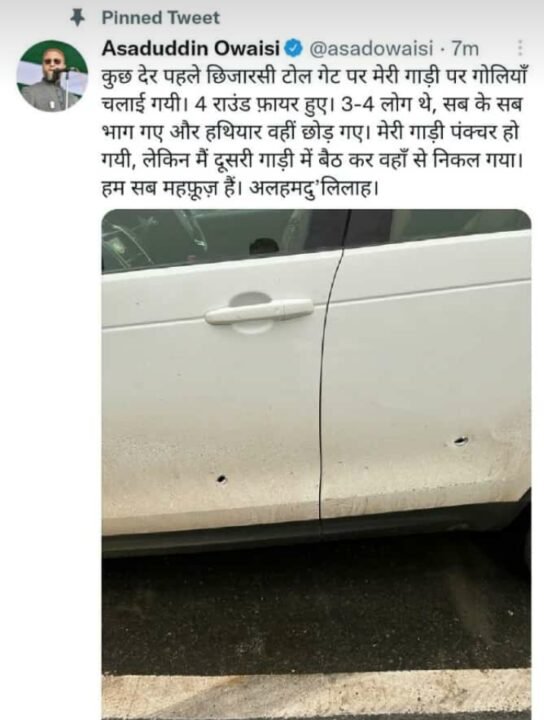Open Asaduddin Owaisi's profile picture
The image size is (544, 720).
click(52, 75)
